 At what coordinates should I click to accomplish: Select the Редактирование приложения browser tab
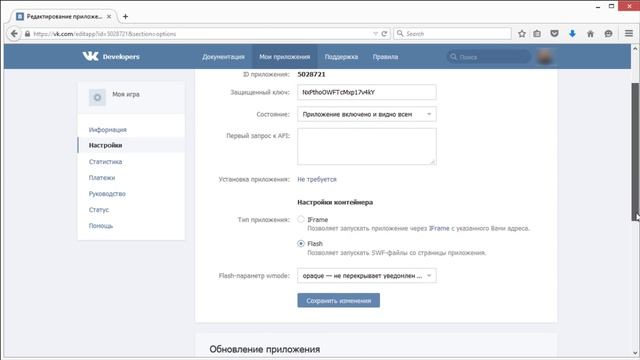(x=64, y=16)
